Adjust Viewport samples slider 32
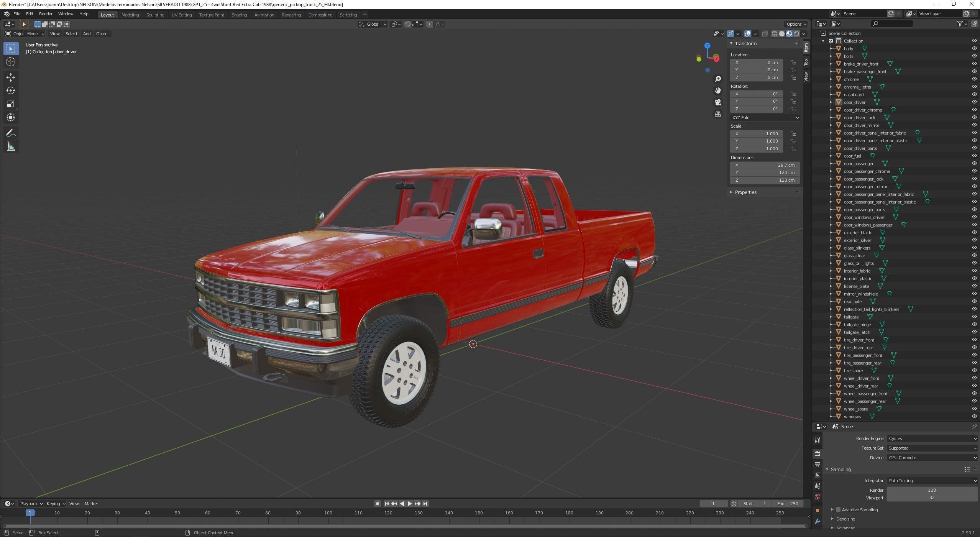 932,498
